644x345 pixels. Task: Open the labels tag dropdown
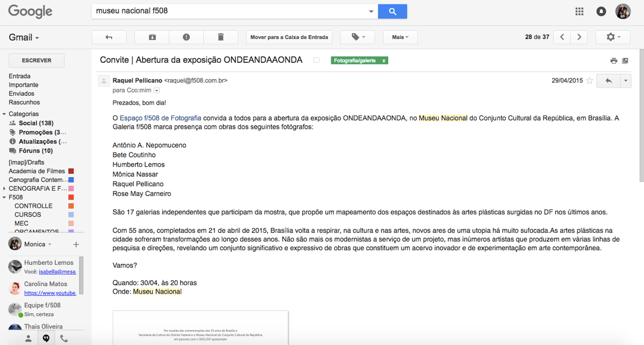358,37
